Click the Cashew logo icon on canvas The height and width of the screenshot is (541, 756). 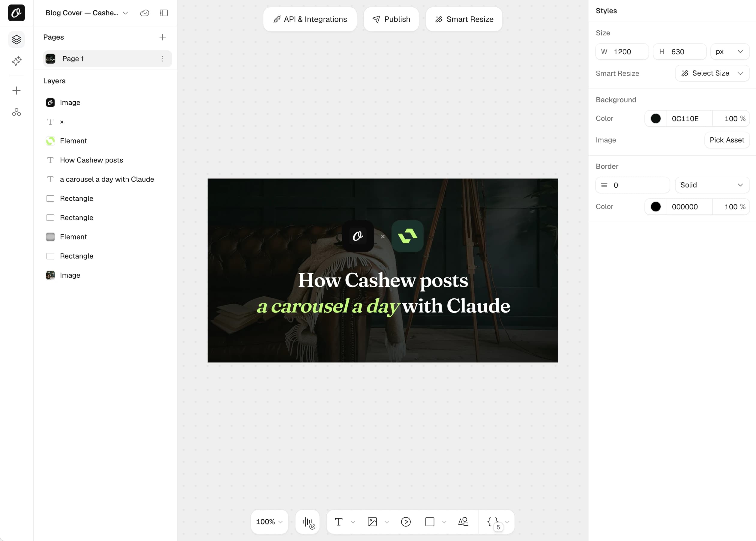coord(358,236)
